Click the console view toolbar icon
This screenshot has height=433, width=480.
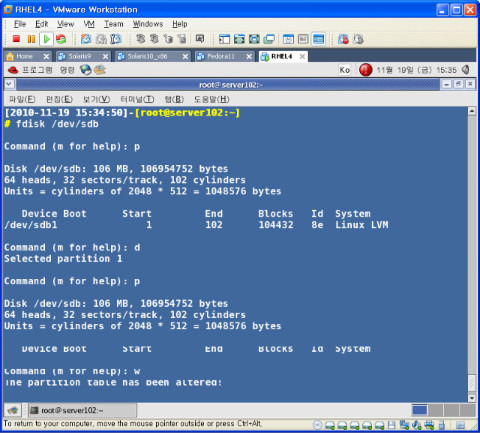tap(318, 39)
